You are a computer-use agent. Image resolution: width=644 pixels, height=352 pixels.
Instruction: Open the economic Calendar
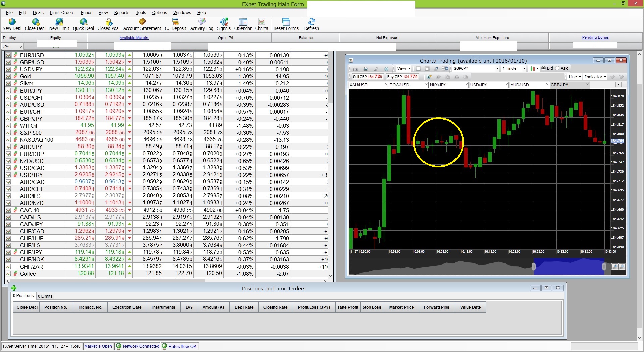coord(243,24)
